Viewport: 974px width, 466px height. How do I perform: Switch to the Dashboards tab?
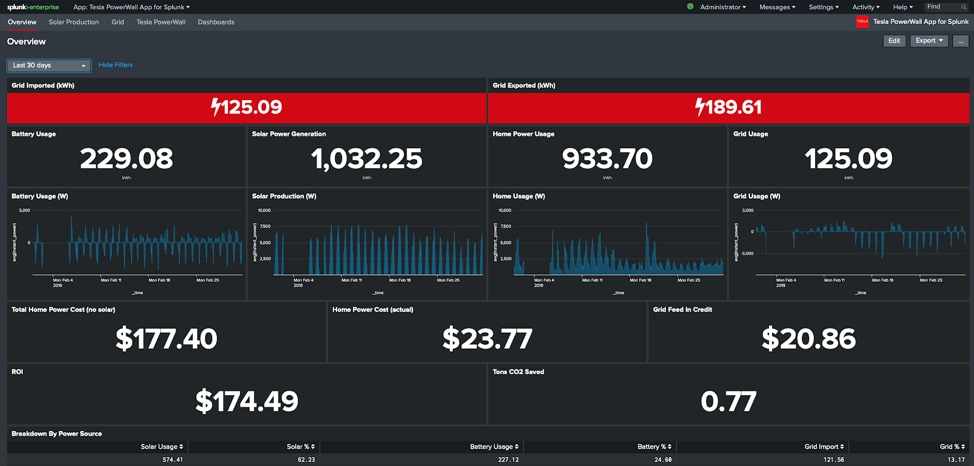point(216,22)
